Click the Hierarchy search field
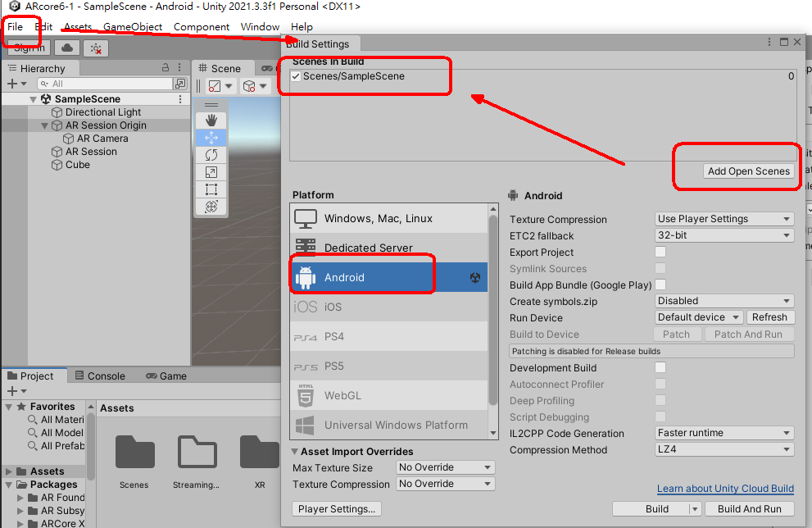The width and height of the screenshot is (812, 528). [x=105, y=84]
